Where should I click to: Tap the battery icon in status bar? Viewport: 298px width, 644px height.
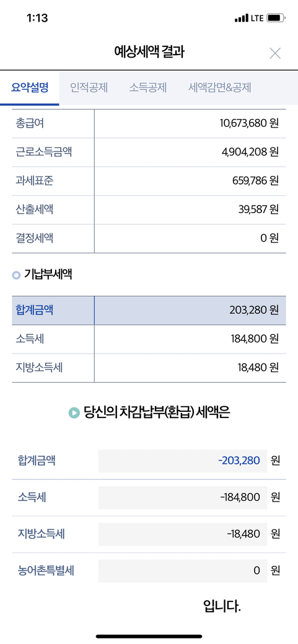pos(276,18)
